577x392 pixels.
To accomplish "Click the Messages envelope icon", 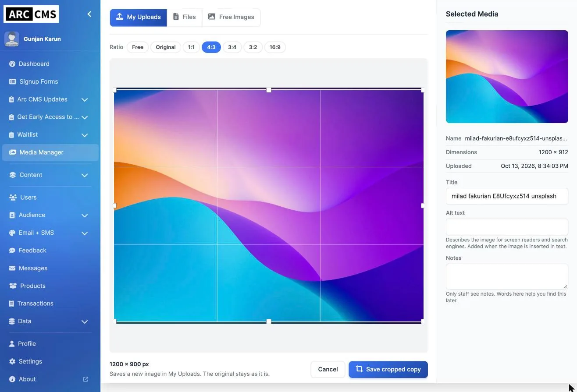I will [12, 268].
